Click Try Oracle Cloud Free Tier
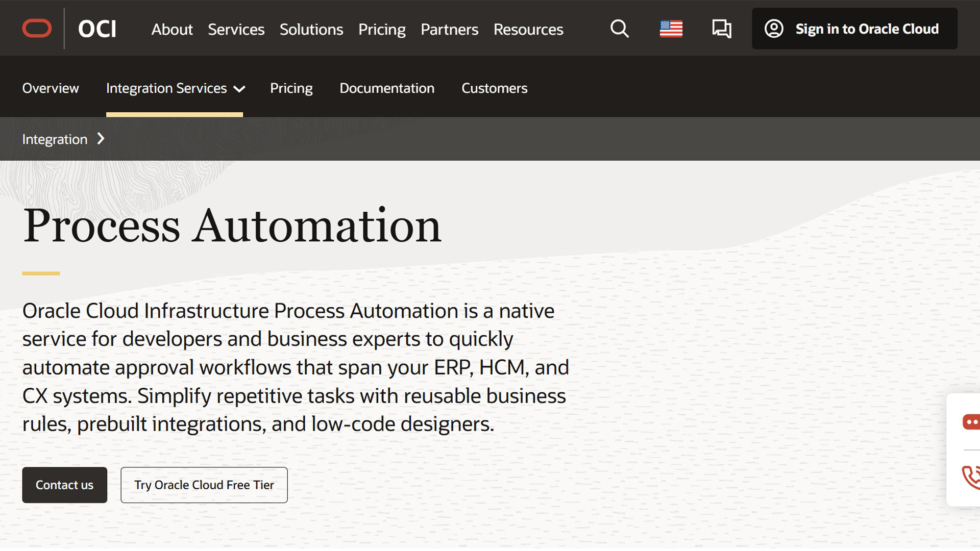Screen dimensions: 980x551 point(204,485)
